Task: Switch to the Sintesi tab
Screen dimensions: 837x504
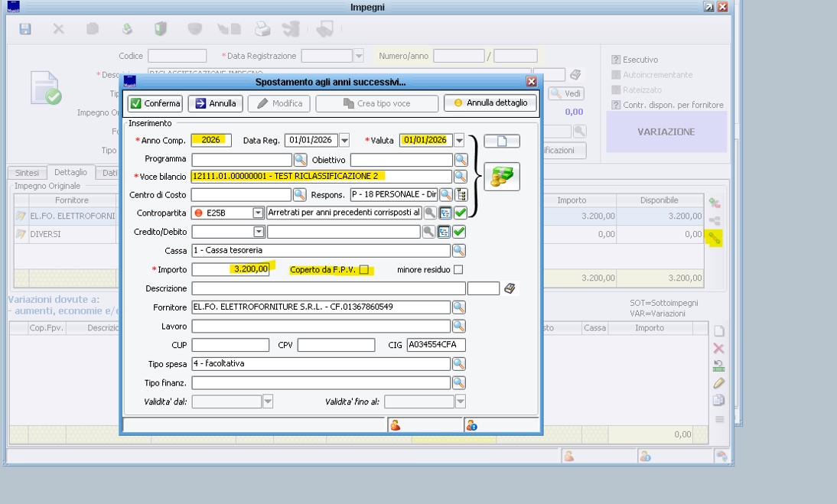Action: click(x=27, y=174)
